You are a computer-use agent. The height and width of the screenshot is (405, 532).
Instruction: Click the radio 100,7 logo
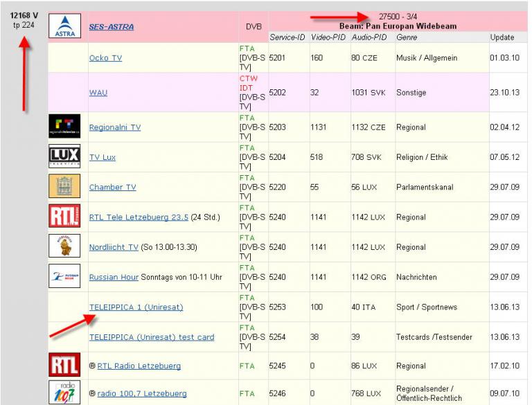pyautogui.click(x=64, y=393)
